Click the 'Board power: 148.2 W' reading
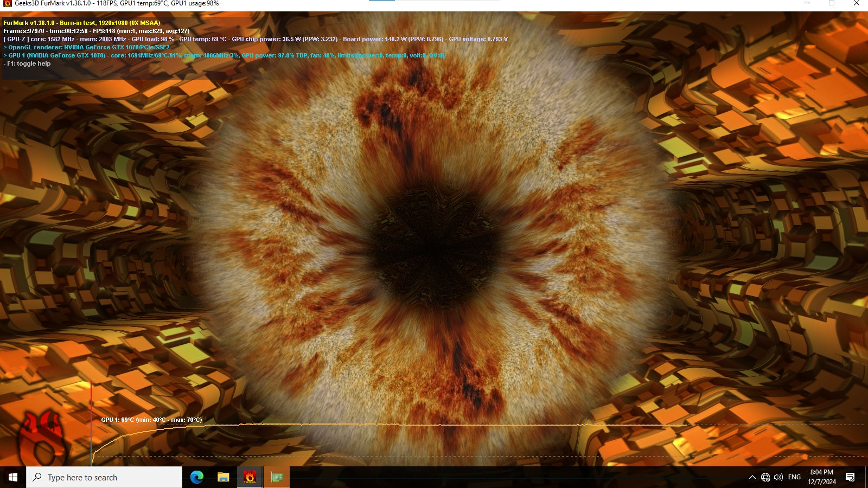The width and height of the screenshot is (868, 488). tap(393, 39)
